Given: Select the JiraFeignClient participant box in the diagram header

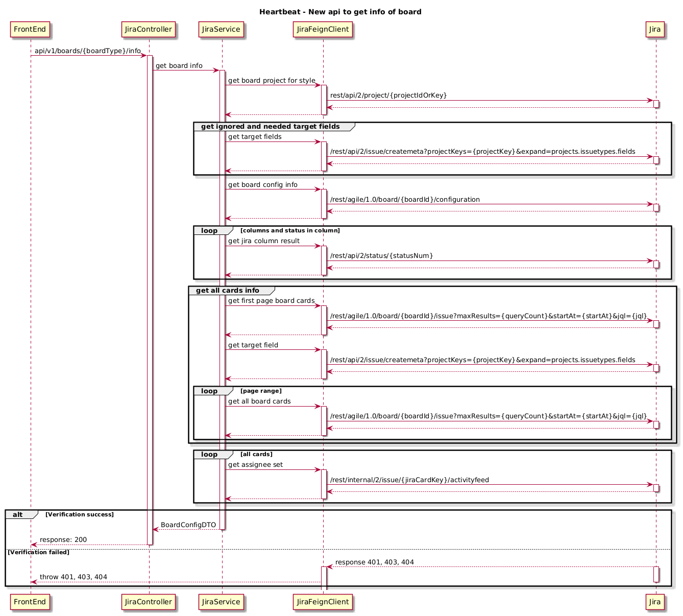Looking at the screenshot, I should coord(323,30).
